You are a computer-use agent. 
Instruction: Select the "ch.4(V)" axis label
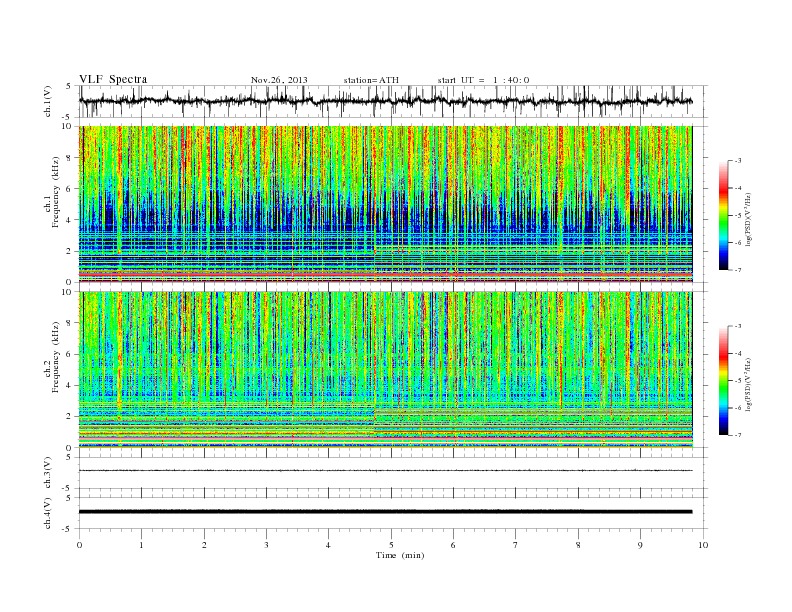pos(48,513)
